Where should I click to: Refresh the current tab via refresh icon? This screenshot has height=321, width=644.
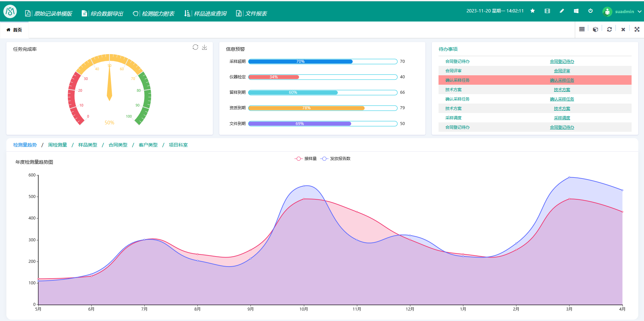[x=609, y=29]
